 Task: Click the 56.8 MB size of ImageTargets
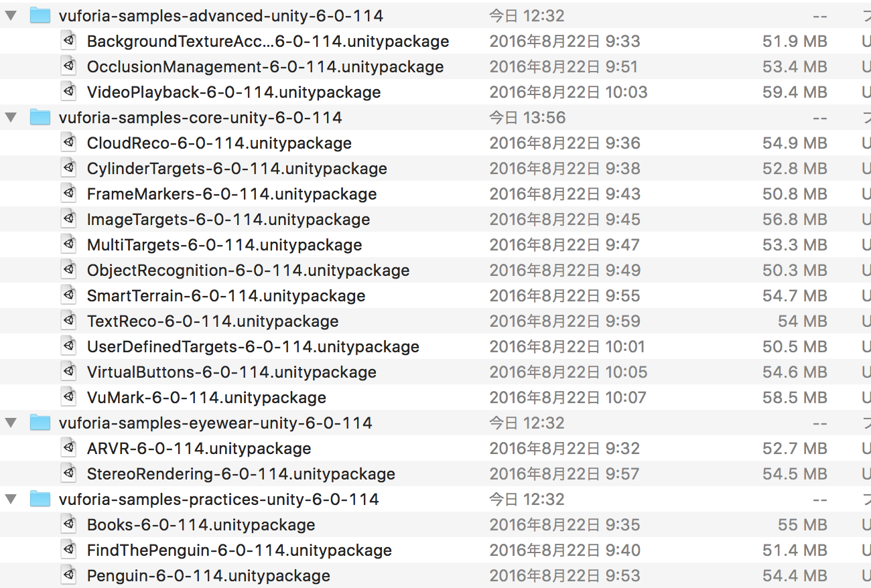pos(795,220)
